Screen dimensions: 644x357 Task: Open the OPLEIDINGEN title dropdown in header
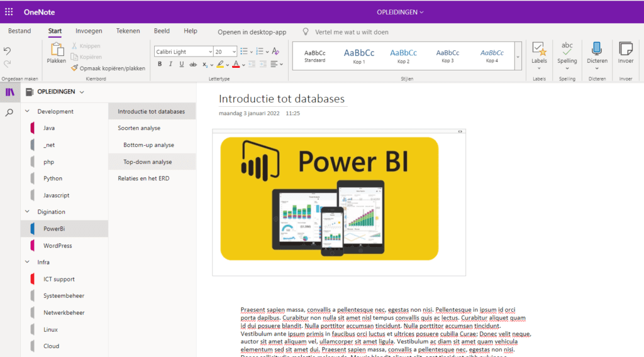click(400, 12)
